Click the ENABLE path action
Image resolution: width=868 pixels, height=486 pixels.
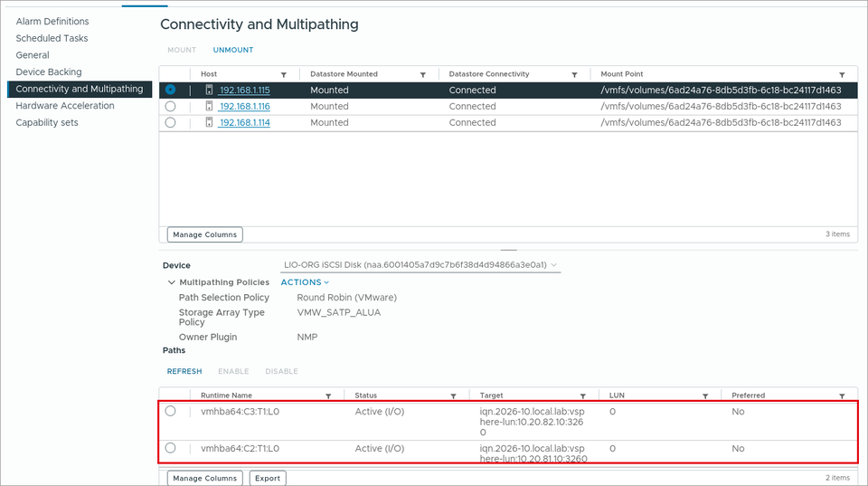[x=233, y=371]
